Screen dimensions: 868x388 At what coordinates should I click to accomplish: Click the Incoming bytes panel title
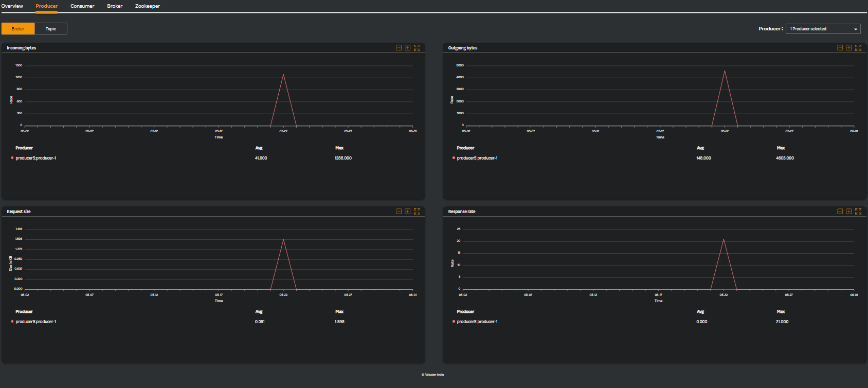point(22,48)
